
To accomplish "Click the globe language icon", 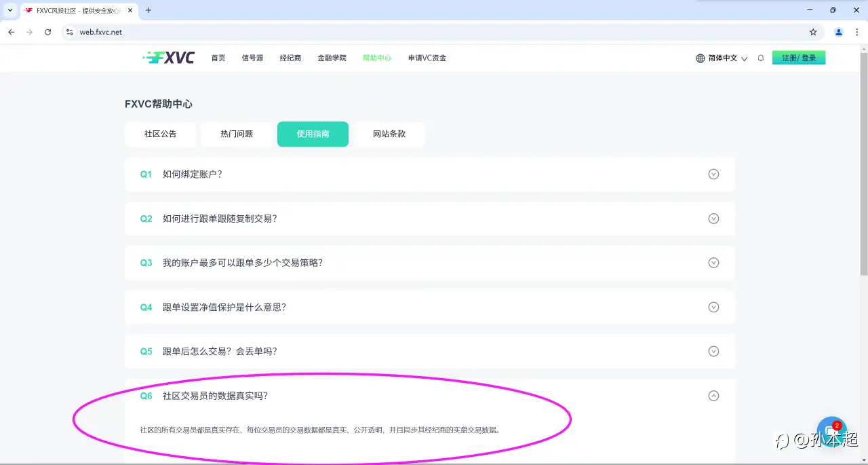I will [x=701, y=58].
